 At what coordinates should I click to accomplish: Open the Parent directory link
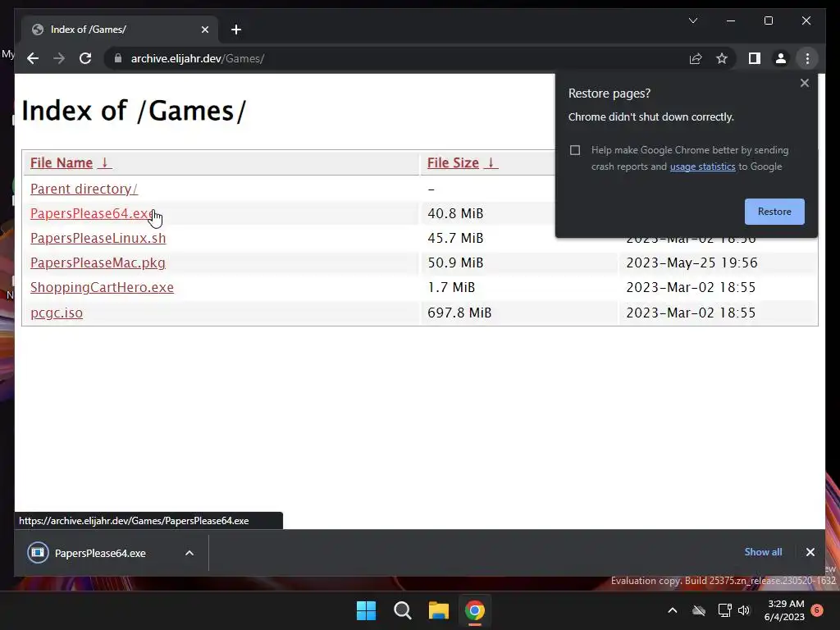pyautogui.click(x=84, y=189)
